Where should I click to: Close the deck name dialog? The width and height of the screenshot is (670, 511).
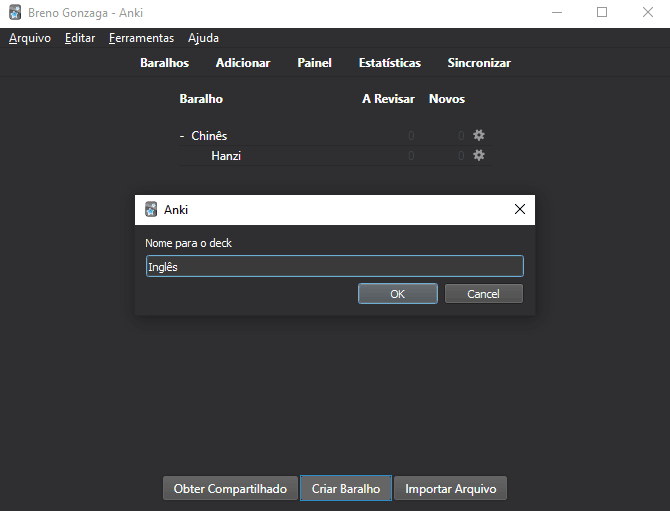520,209
